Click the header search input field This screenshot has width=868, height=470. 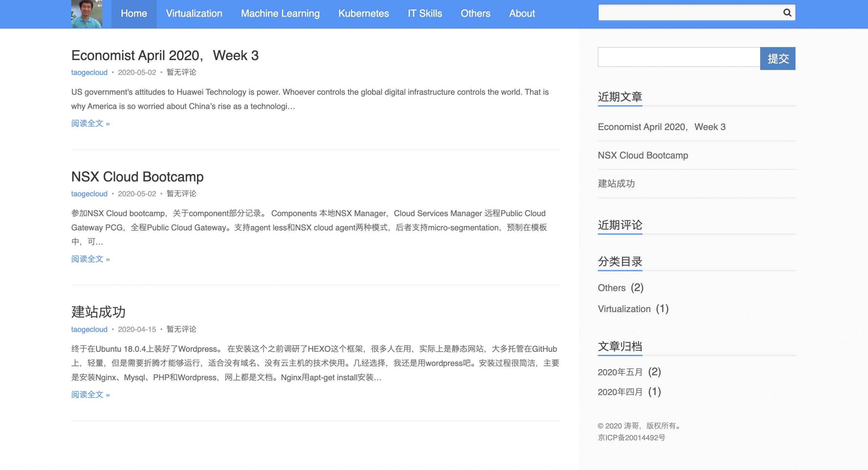(x=688, y=13)
